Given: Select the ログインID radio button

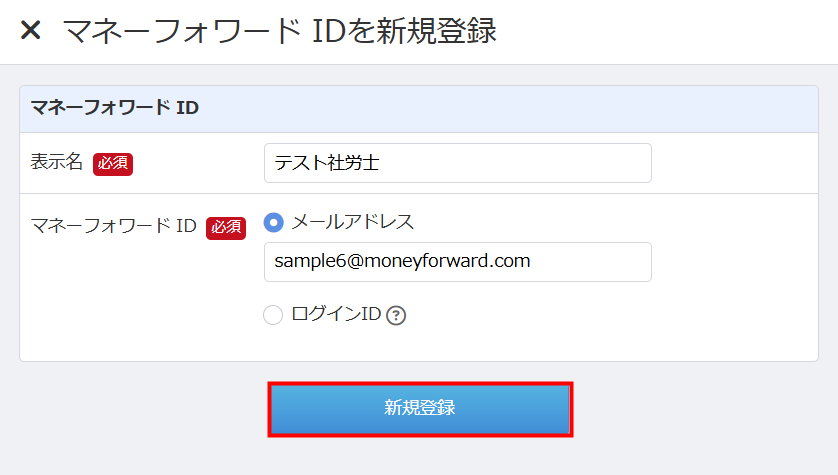Looking at the screenshot, I should coord(273,315).
